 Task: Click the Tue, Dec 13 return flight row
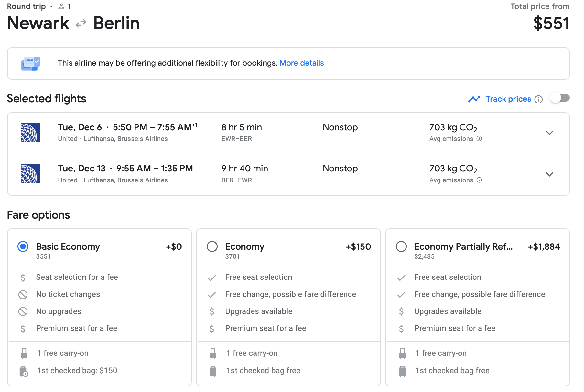288,175
